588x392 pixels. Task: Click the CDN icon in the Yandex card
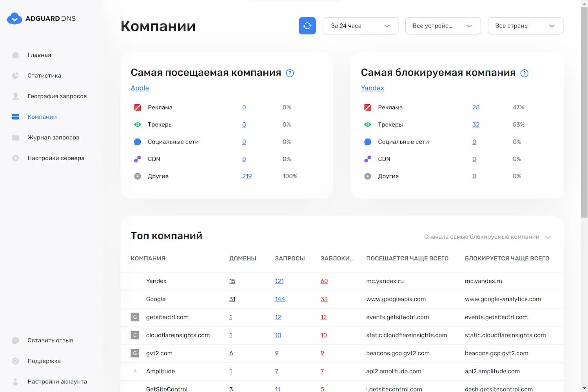368,159
